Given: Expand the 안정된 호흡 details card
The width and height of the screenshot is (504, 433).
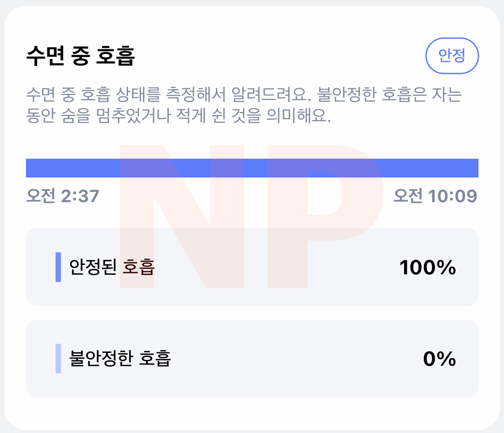Looking at the screenshot, I should tap(252, 267).
